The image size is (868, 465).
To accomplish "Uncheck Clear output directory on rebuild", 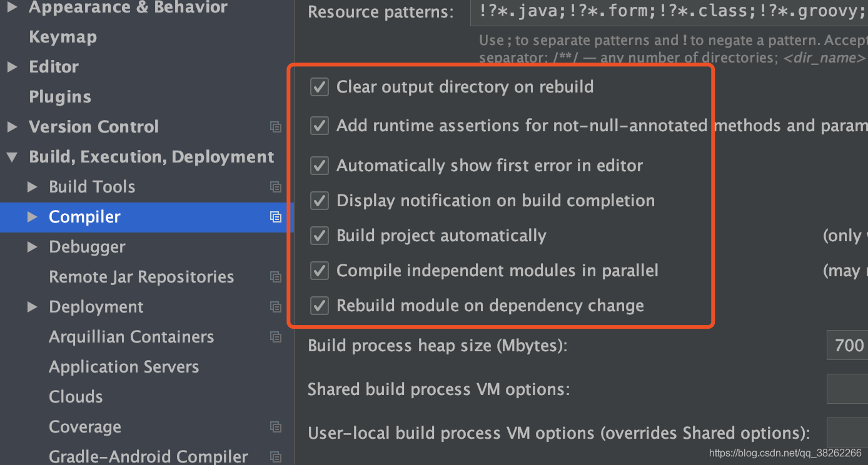I will (x=320, y=87).
